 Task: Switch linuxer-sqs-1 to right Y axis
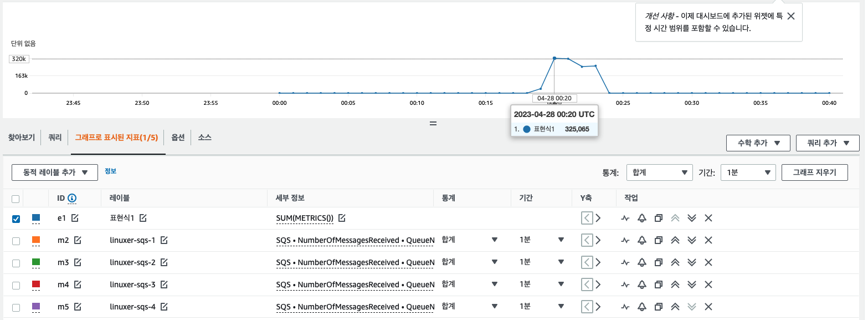(x=598, y=241)
